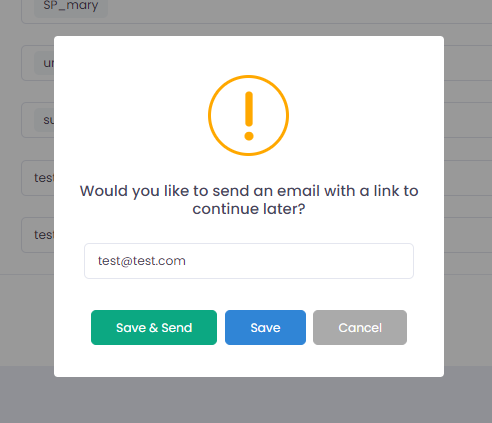This screenshot has width=492, height=423.
Task: Click the partially hidden 'ur' tag
Action: pyautogui.click(x=44, y=63)
